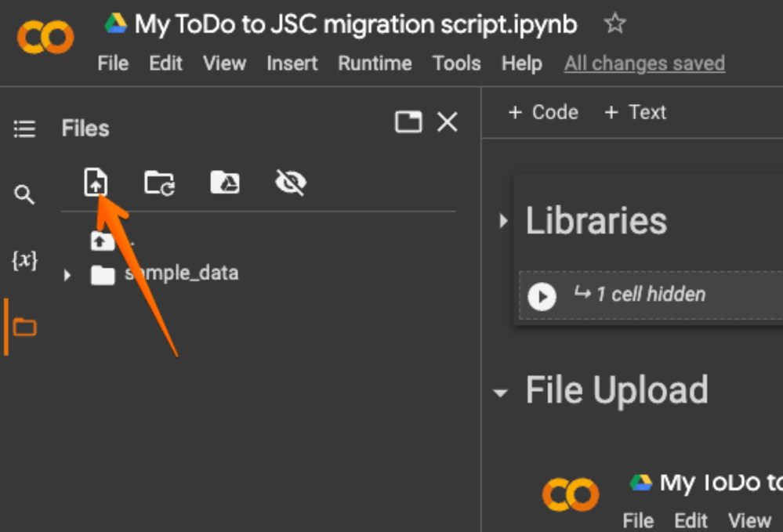Image resolution: width=783 pixels, height=532 pixels.
Task: Add a new Code cell
Action: (x=543, y=112)
